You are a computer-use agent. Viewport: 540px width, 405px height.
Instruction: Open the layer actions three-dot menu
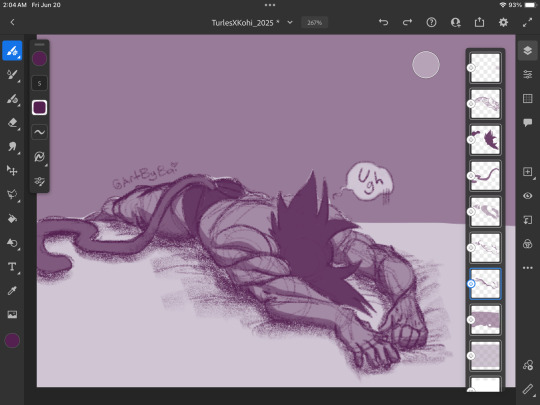click(x=527, y=268)
